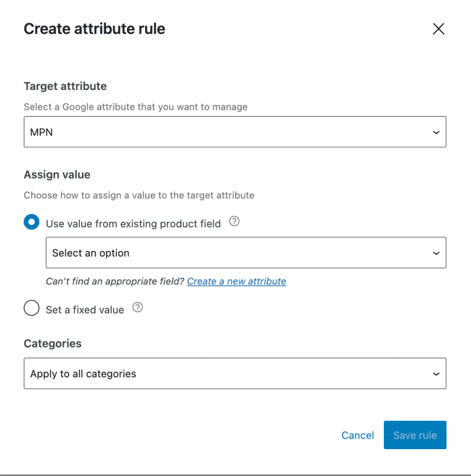Click the chevron in Select an option field
471x476 pixels.
point(435,253)
